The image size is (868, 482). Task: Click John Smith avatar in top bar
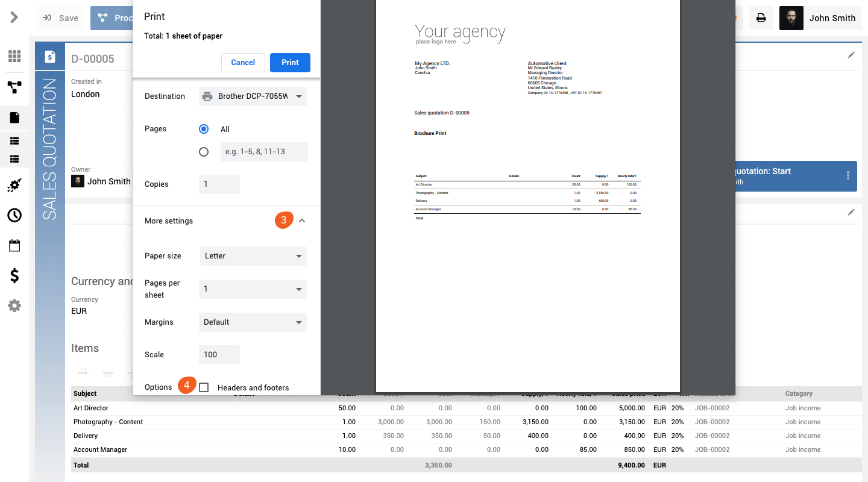(x=791, y=18)
